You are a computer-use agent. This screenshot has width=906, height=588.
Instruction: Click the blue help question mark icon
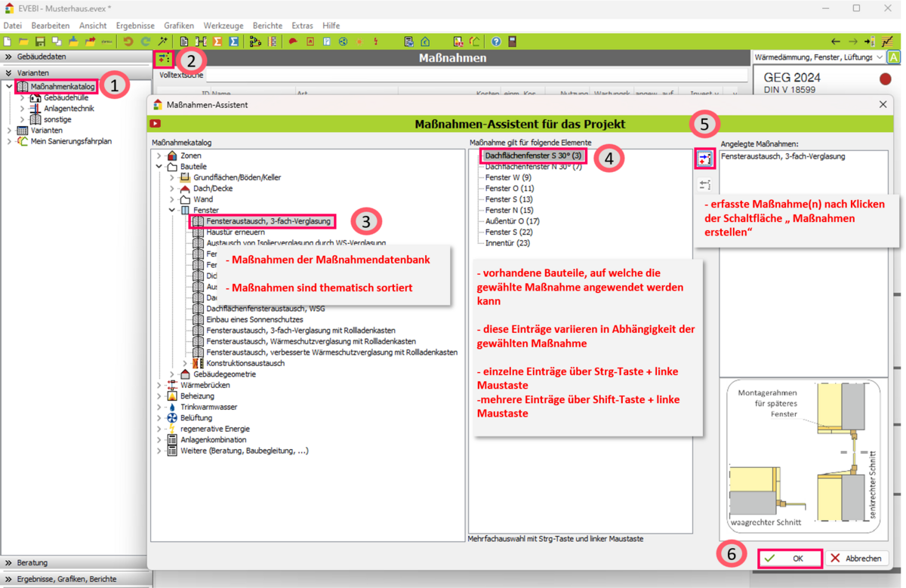[496, 42]
